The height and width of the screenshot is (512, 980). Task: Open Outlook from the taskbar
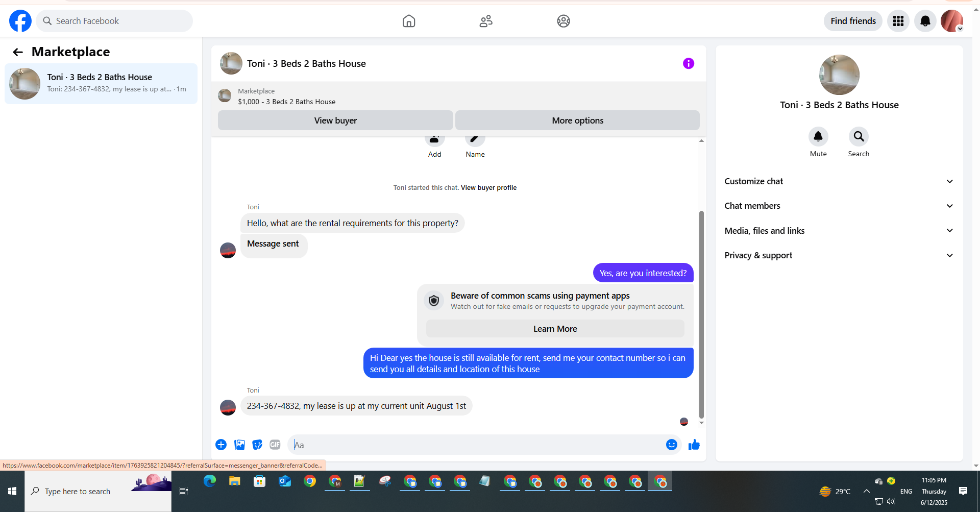(285, 481)
